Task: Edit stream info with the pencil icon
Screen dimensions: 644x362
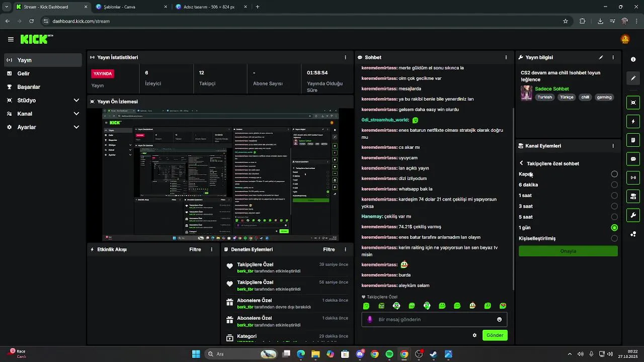Action: pyautogui.click(x=601, y=57)
